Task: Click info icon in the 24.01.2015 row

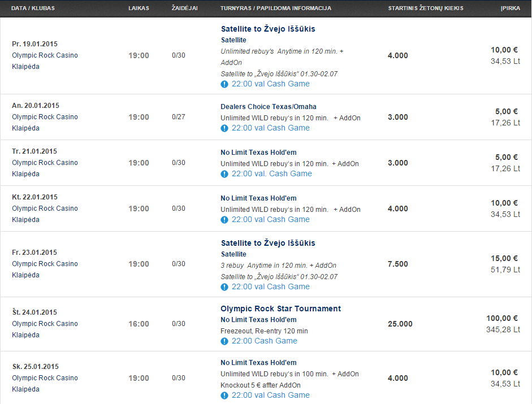Action: coord(224,341)
